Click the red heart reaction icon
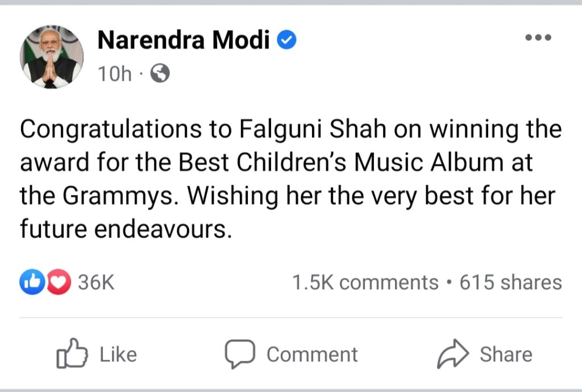582x392 pixels. click(59, 282)
